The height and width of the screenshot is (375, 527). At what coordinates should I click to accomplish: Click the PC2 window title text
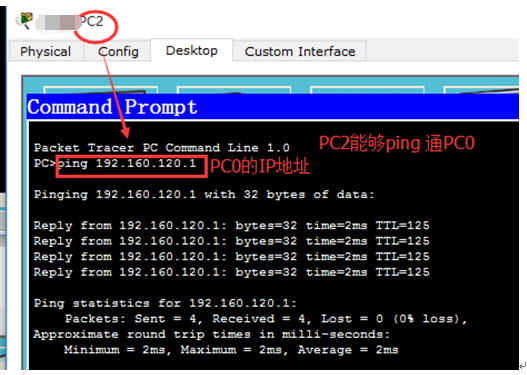[91, 22]
